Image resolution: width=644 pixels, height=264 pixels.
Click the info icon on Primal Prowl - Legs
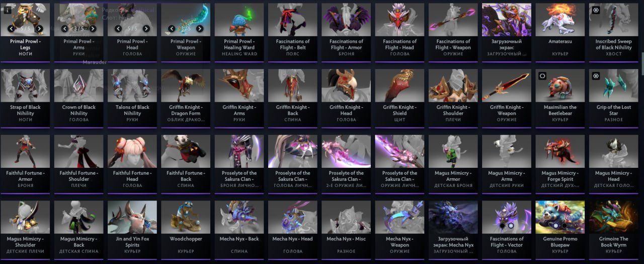tap(8, 10)
